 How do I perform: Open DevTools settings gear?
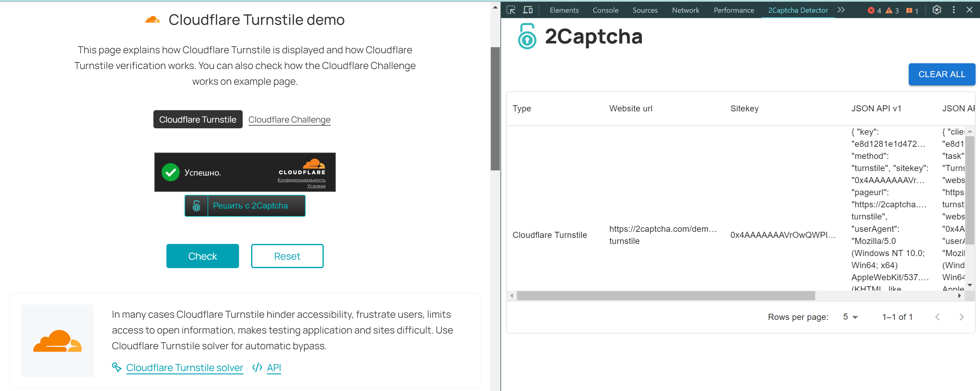(x=937, y=10)
